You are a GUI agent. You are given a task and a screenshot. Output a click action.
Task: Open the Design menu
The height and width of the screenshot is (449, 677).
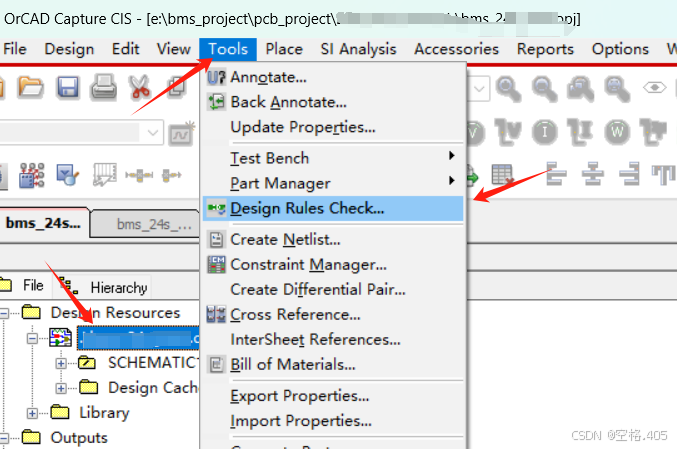click(69, 49)
